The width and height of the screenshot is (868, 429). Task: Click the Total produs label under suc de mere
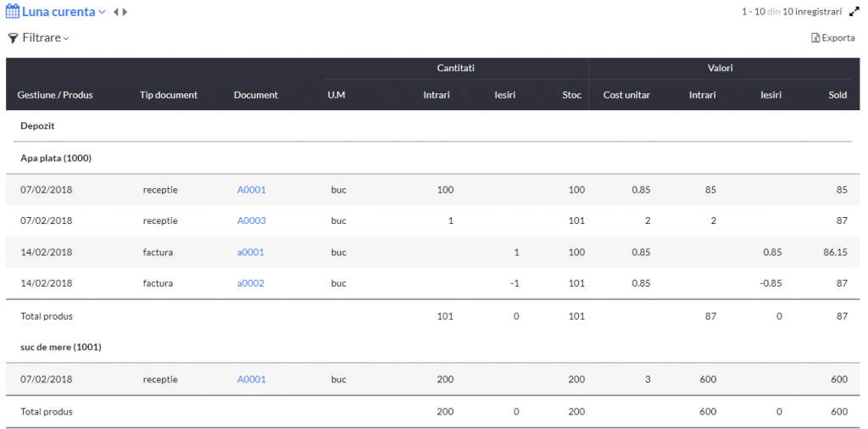pyautogui.click(x=47, y=412)
